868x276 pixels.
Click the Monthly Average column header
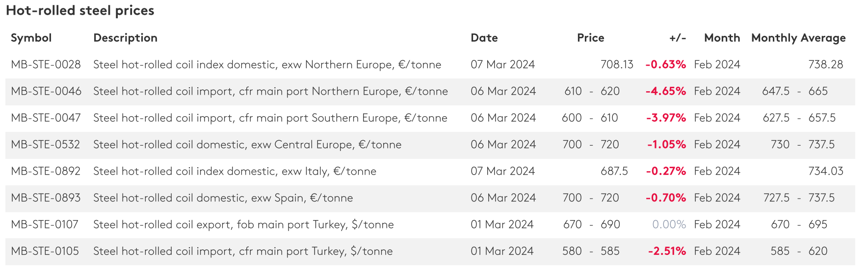(798, 38)
